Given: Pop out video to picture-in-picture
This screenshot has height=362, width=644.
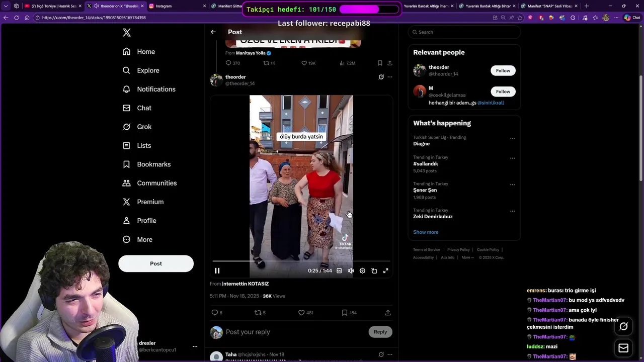Looking at the screenshot, I should [x=374, y=270].
